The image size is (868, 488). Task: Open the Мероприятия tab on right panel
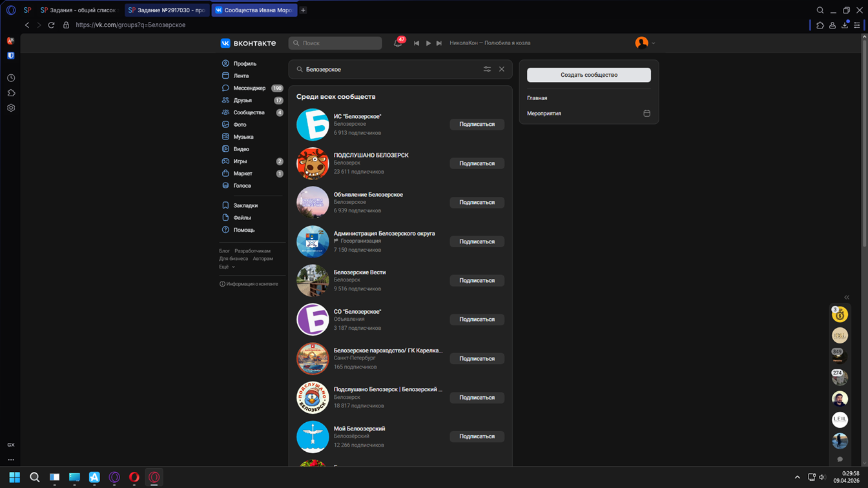[x=544, y=114]
